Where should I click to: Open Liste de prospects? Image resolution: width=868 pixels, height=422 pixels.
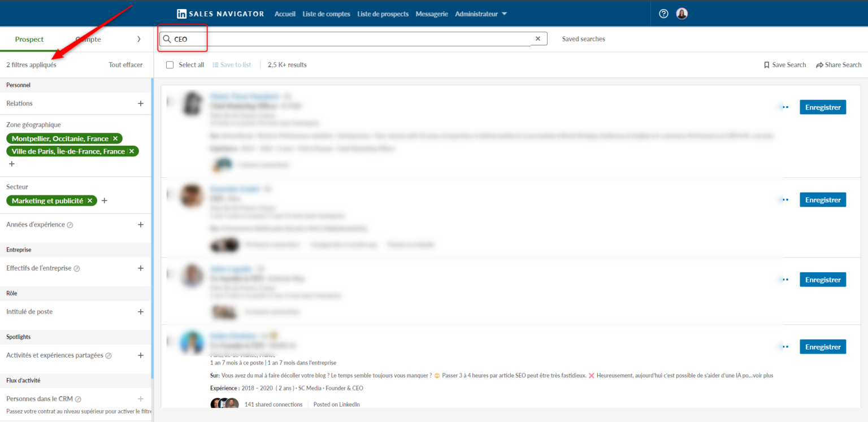click(x=383, y=14)
